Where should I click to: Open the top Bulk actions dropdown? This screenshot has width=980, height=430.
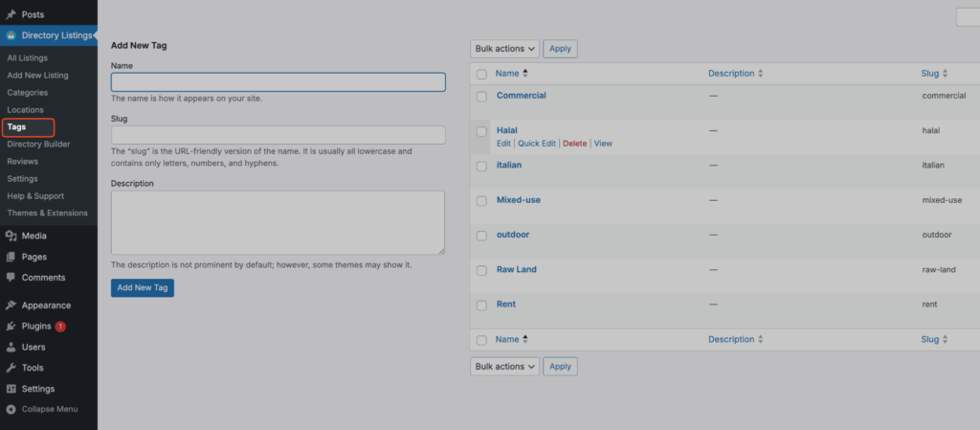[504, 48]
